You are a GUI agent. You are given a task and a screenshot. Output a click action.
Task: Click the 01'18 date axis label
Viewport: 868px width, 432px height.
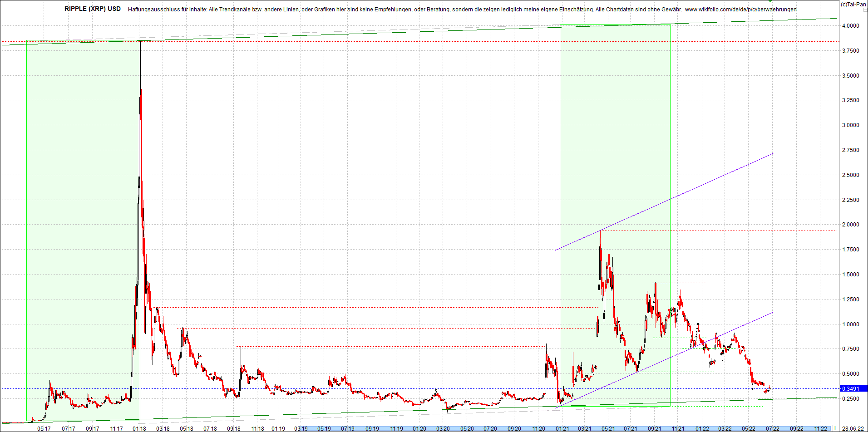pos(139,428)
